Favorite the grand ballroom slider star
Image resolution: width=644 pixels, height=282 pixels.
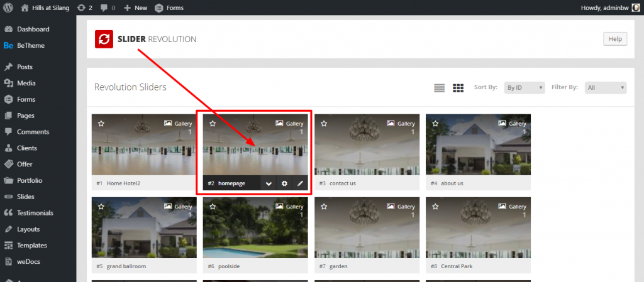(101, 207)
